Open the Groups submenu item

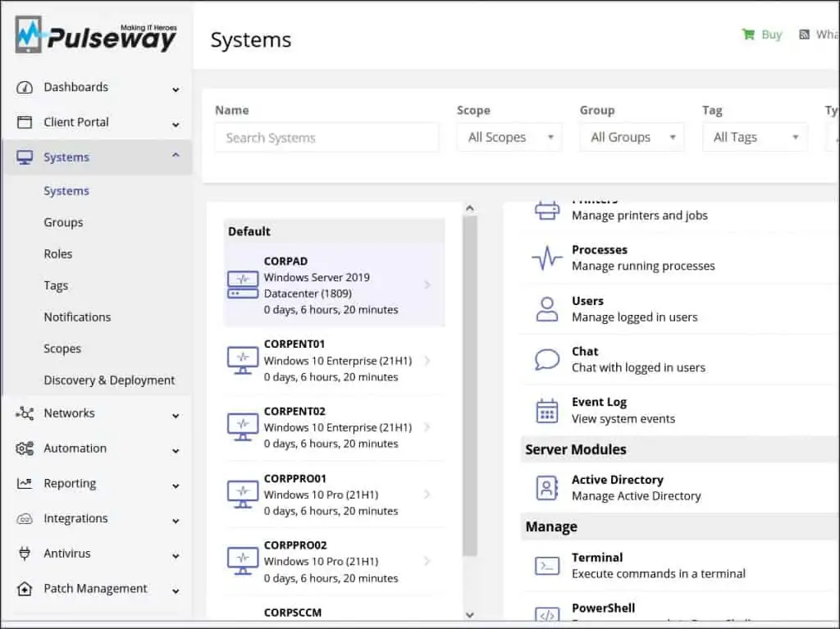click(63, 222)
